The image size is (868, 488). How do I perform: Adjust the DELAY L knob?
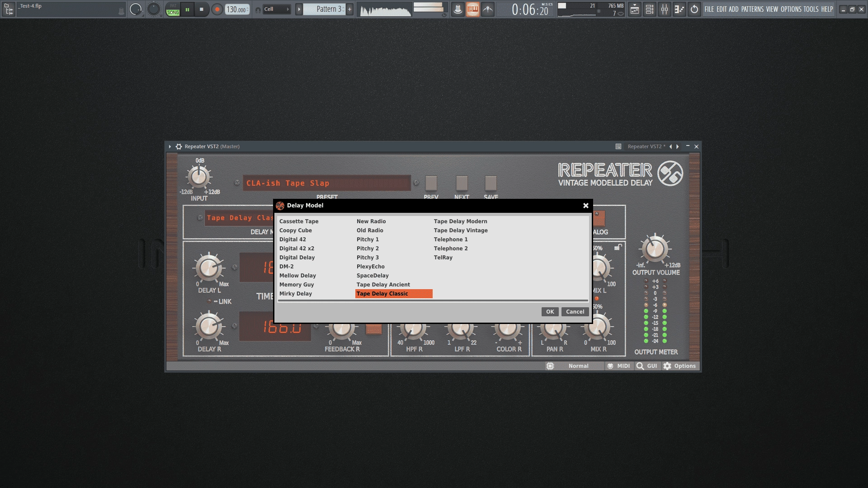tap(209, 268)
